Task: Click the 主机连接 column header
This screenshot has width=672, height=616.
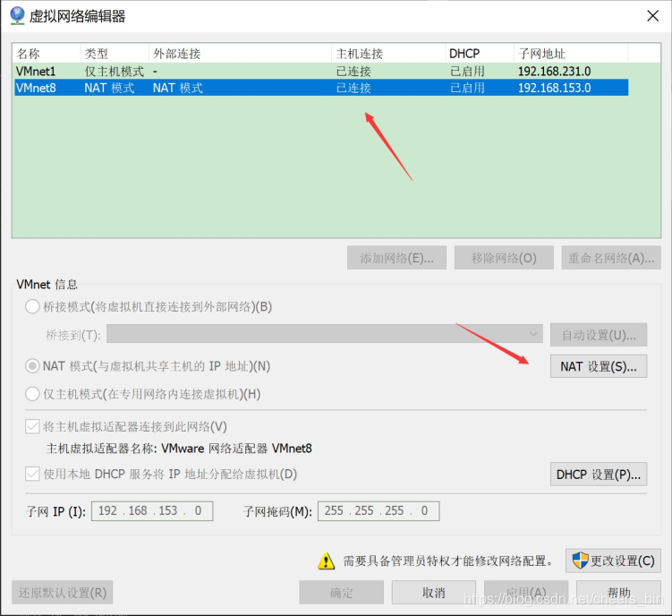Action: (x=388, y=54)
